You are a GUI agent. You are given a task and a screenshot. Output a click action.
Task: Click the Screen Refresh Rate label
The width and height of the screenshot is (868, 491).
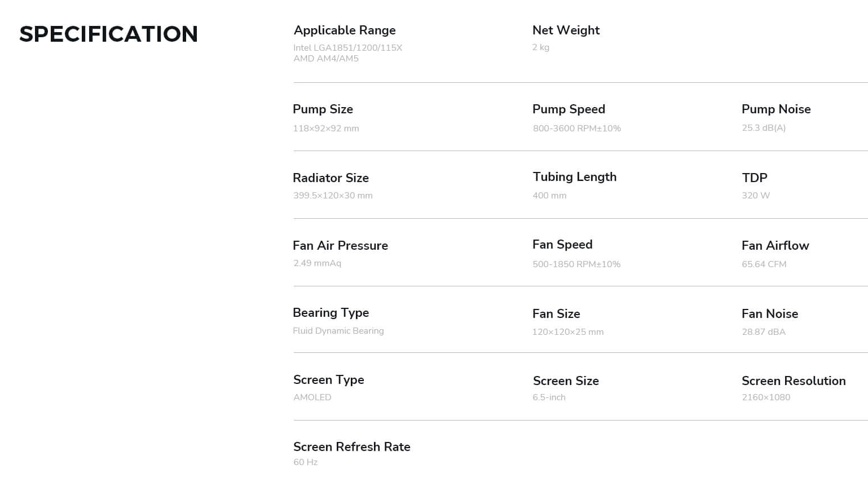[351, 447]
